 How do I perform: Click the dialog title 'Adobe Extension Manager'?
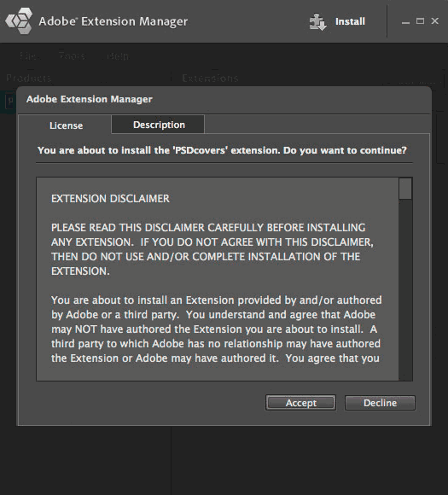(90, 99)
